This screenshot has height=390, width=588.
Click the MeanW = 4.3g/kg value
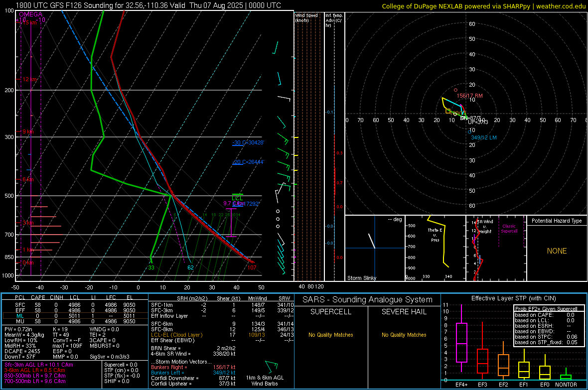click(24, 335)
